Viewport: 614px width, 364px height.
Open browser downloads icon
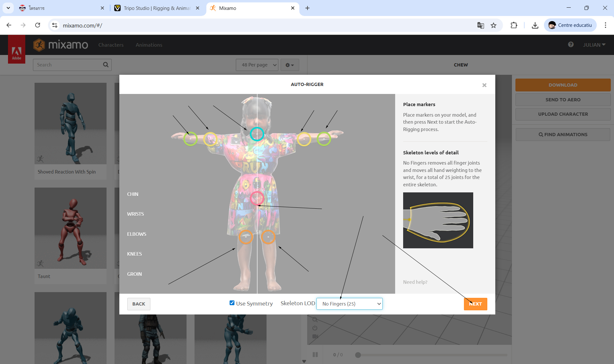tap(535, 25)
